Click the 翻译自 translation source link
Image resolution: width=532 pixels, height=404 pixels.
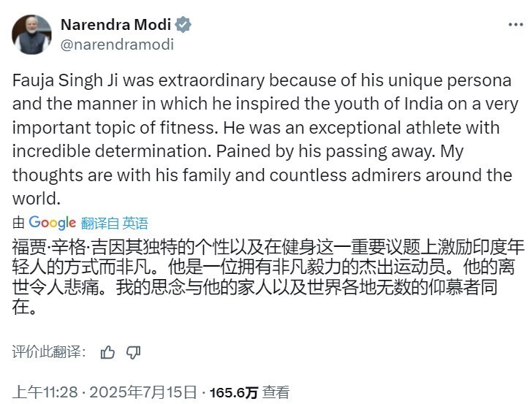99,224
